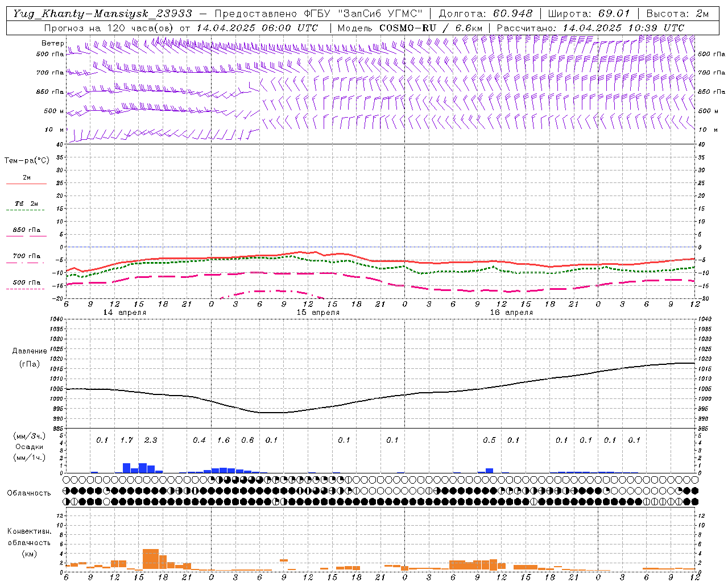Click the Широта: 69.01 value
Viewport: 728px width, 582px height.
point(589,14)
